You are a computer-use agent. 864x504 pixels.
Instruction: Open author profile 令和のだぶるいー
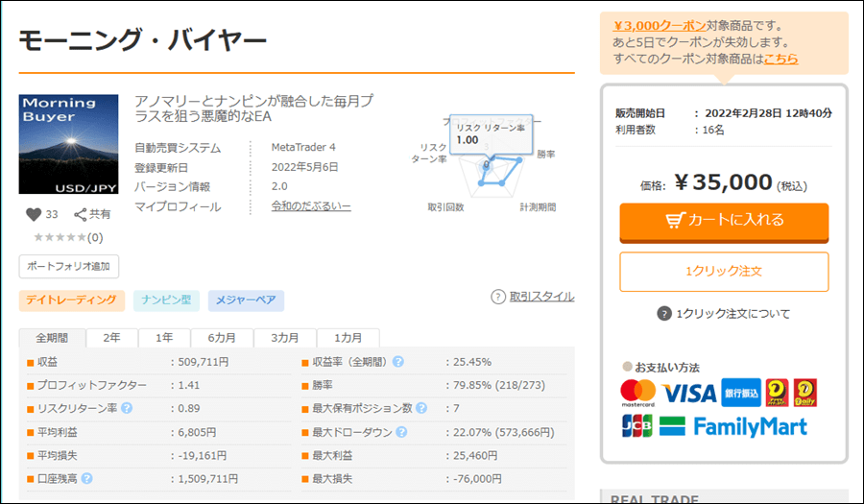[311, 206]
